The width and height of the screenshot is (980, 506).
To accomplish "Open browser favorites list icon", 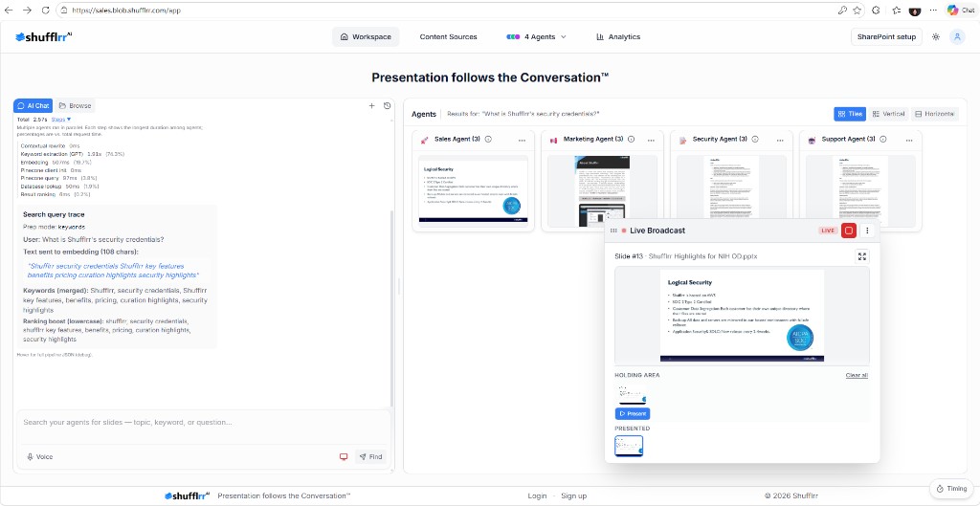I will pos(897,11).
